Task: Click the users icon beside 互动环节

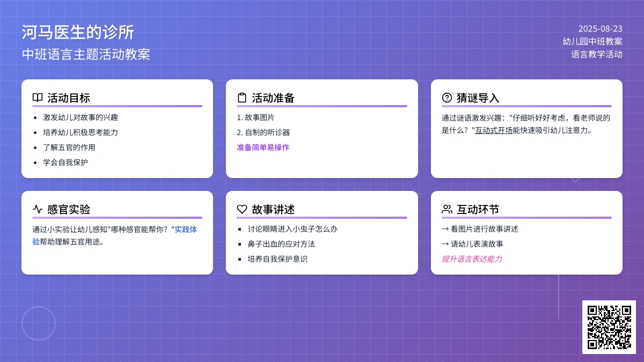Action: click(x=447, y=209)
